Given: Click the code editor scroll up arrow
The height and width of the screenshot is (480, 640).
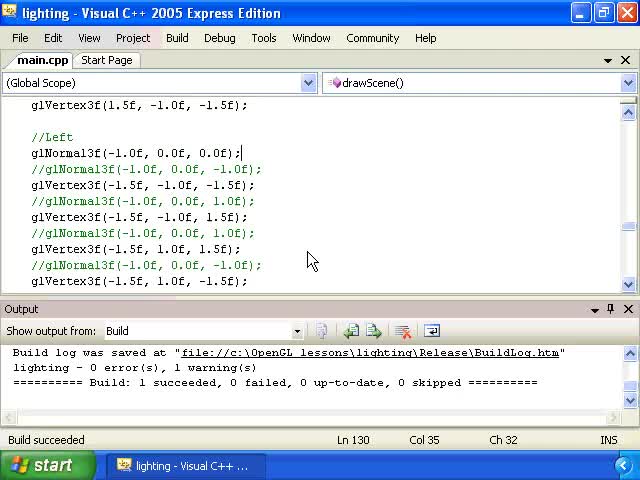Looking at the screenshot, I should 628,112.
